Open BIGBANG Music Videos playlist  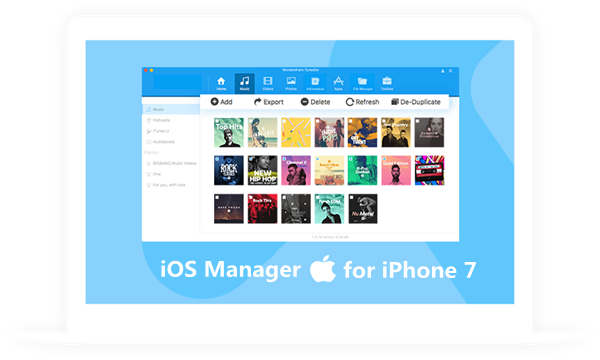(171, 163)
